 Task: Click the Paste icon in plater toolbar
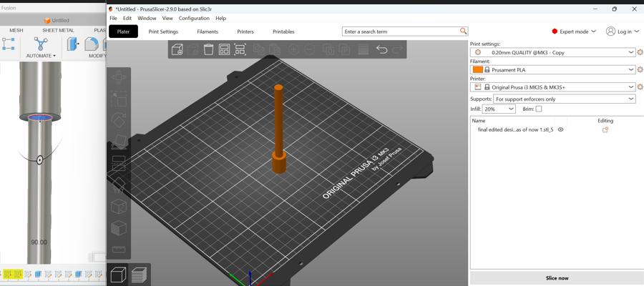(274, 49)
